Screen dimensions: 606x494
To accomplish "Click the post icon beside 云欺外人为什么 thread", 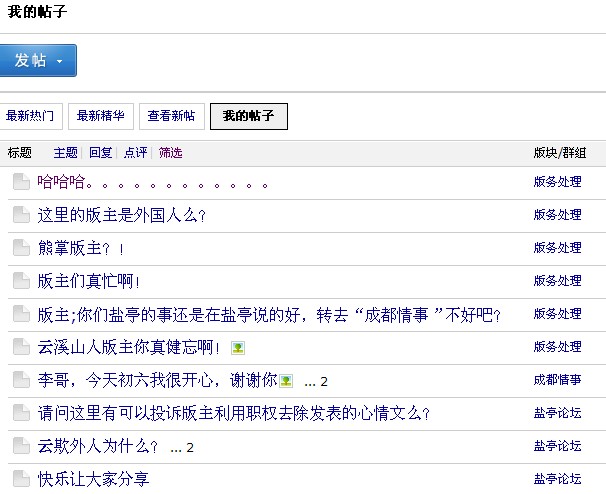I will click(20, 446).
